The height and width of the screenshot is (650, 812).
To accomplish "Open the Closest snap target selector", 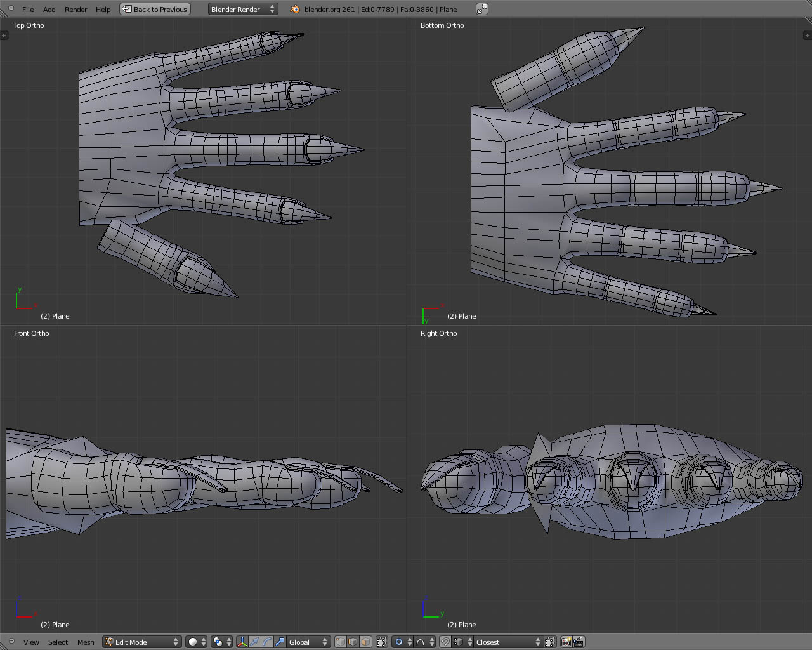I will click(x=505, y=642).
